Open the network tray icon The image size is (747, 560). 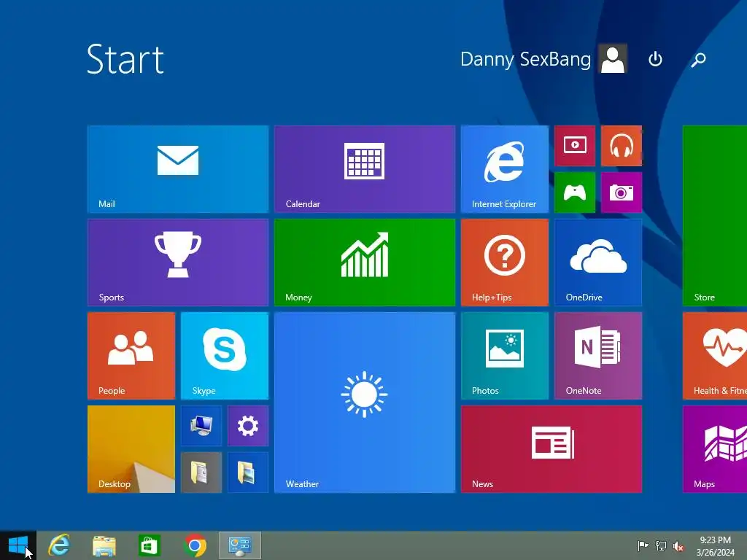(661, 545)
